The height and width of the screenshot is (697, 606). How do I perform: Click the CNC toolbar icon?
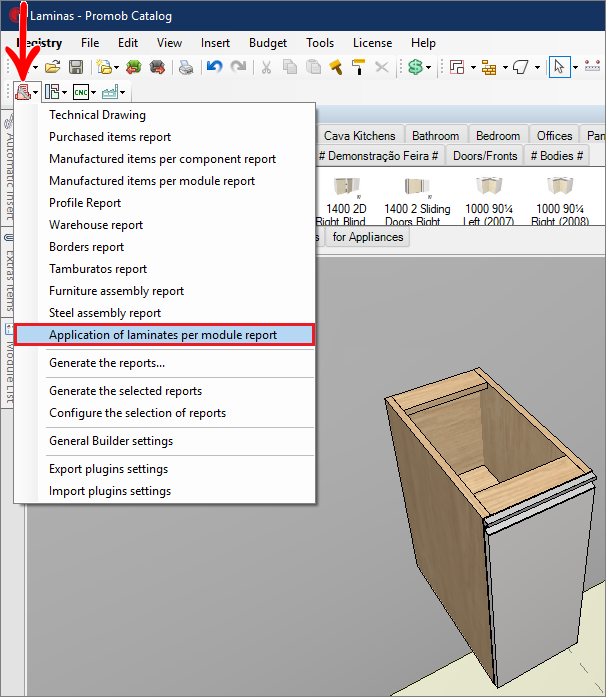point(81,92)
